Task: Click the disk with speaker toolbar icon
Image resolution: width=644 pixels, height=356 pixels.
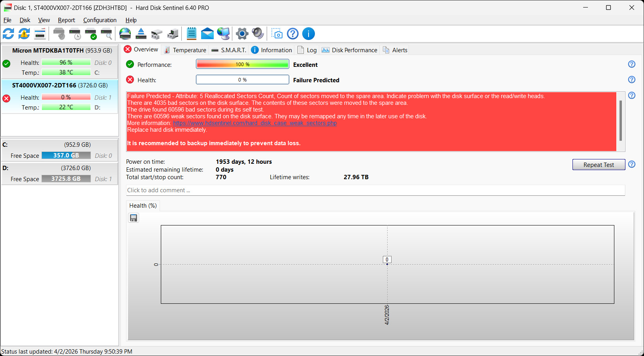Action: [x=59, y=34]
